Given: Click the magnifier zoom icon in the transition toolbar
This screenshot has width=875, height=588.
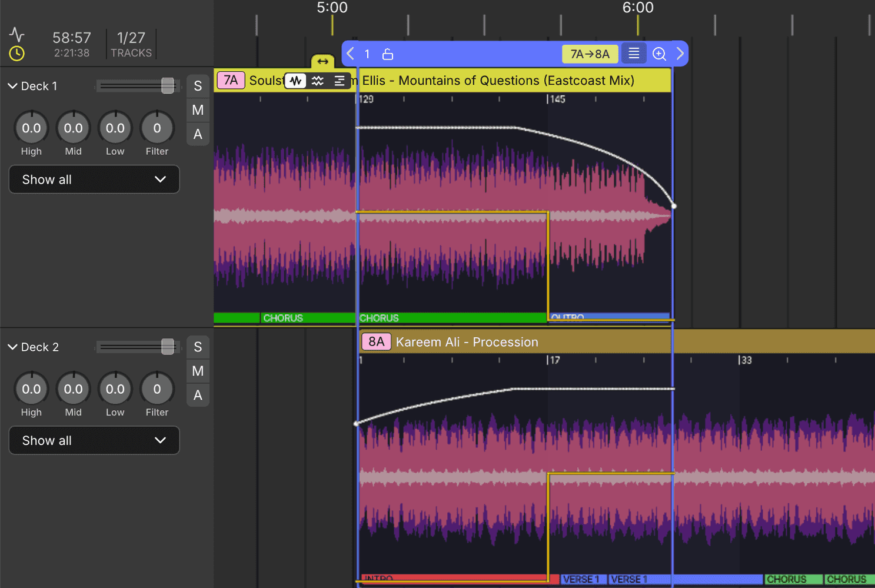Looking at the screenshot, I should click(x=659, y=54).
